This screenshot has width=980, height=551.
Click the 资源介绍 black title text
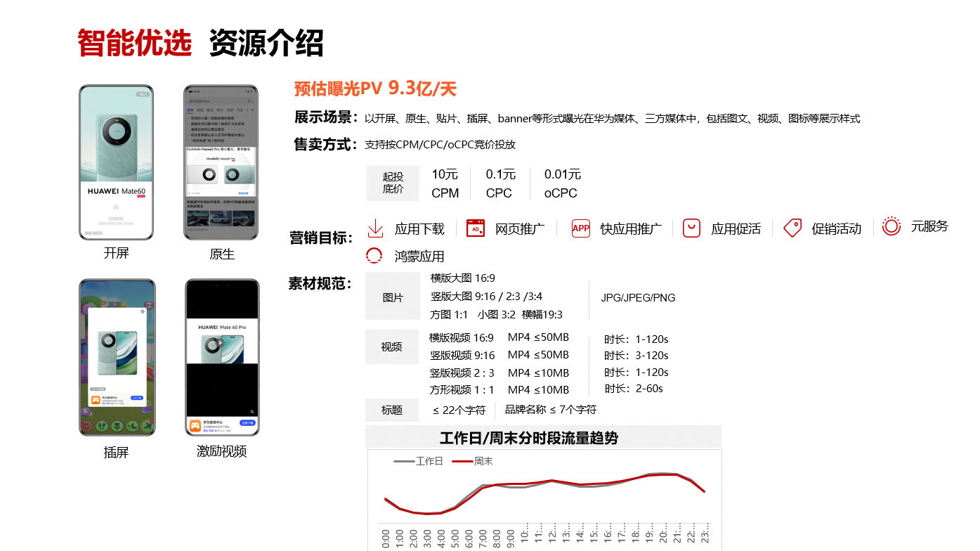point(266,43)
